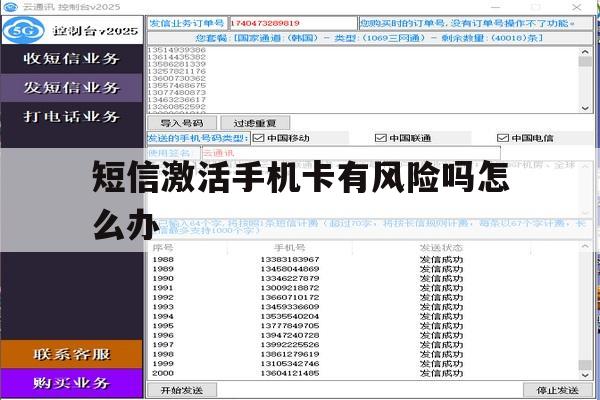
Task: Select row 1988 in results table
Action: point(364,260)
